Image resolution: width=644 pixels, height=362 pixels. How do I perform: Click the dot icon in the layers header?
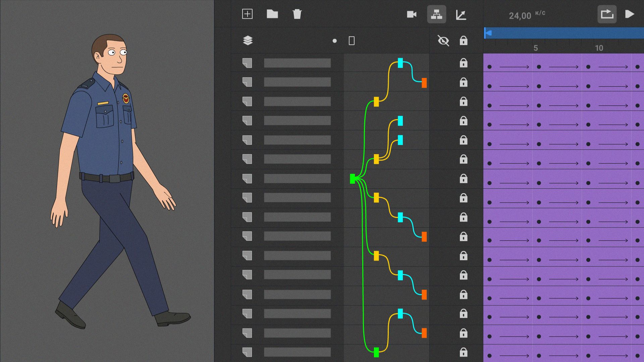[334, 41]
